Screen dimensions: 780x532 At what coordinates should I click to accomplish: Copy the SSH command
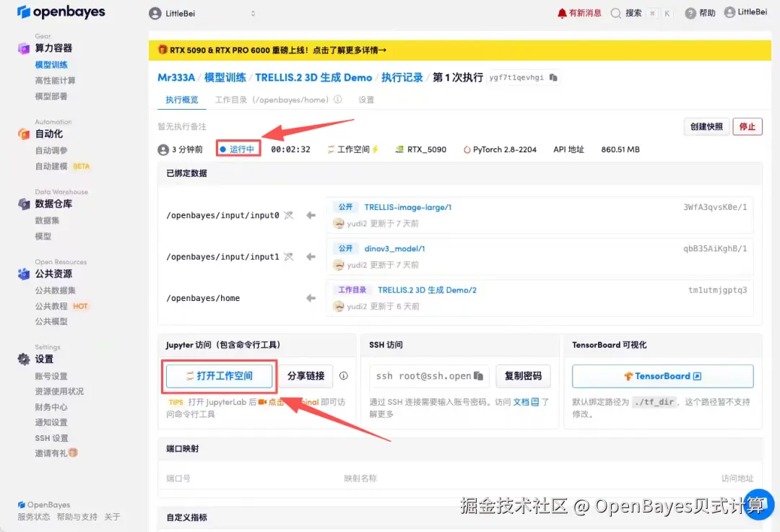coord(479,376)
